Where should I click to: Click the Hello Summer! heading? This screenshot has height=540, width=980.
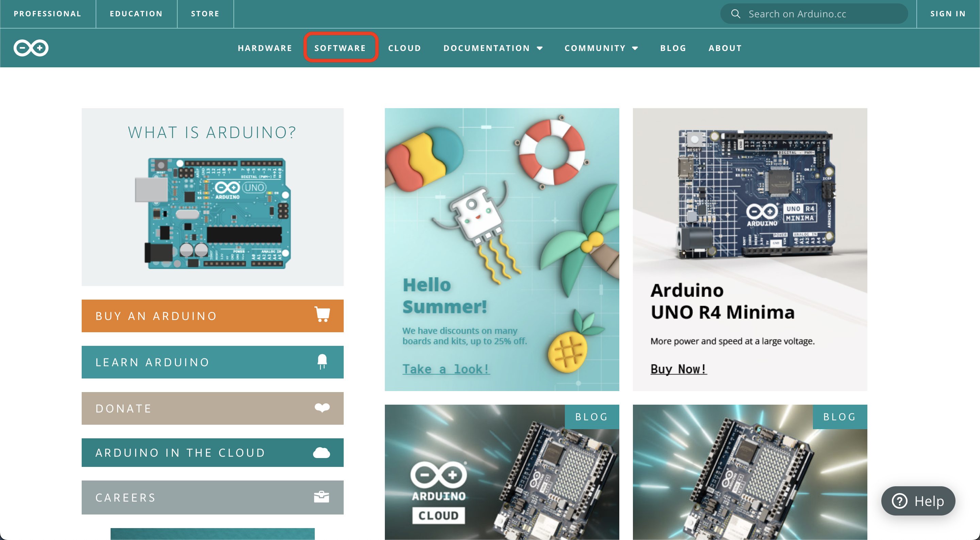pos(445,296)
